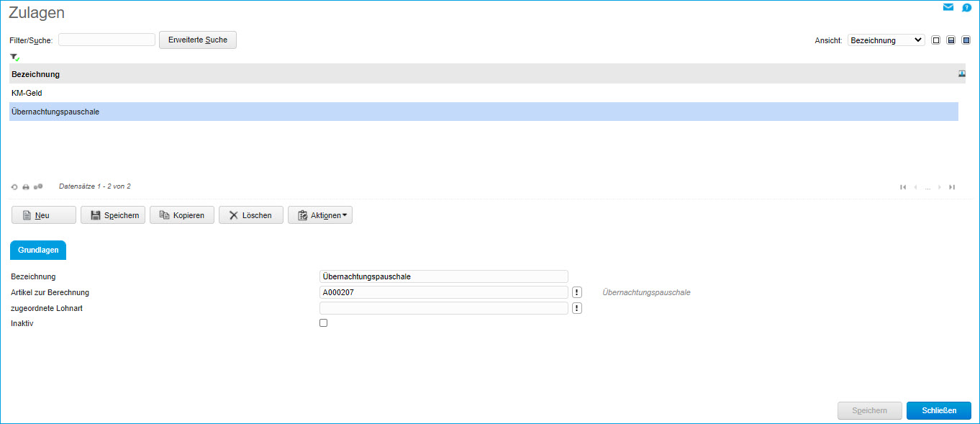Image resolution: width=980 pixels, height=424 pixels.
Task: Click the lookup icon next to Artikel zur Berechnung
Action: click(577, 292)
